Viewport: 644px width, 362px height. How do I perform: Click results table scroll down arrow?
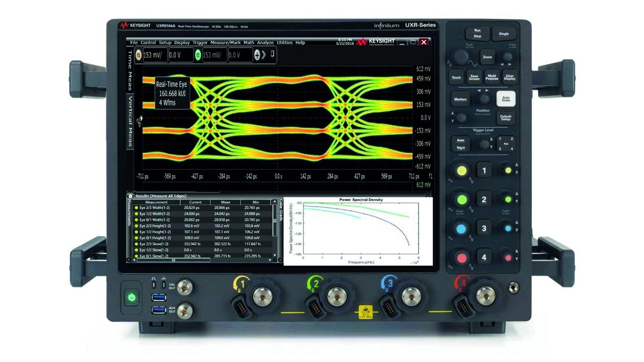coord(274,255)
